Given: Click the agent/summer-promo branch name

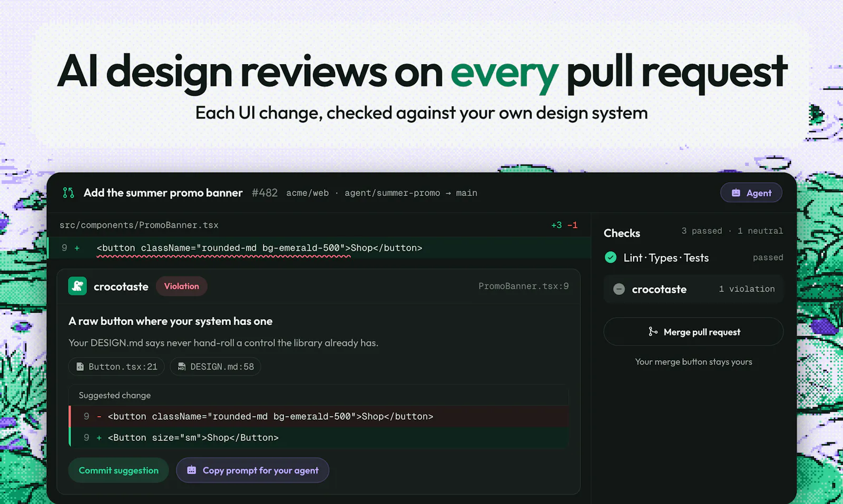Looking at the screenshot, I should click(x=393, y=193).
